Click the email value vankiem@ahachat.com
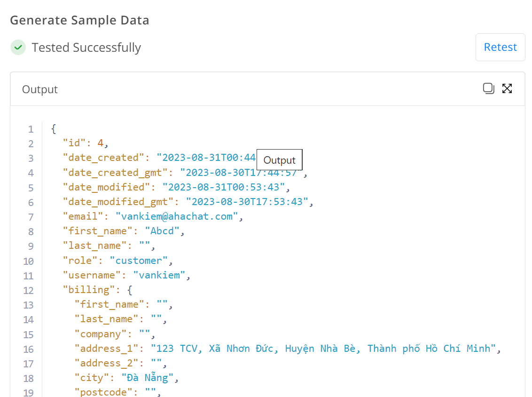The width and height of the screenshot is (532, 397). click(177, 216)
